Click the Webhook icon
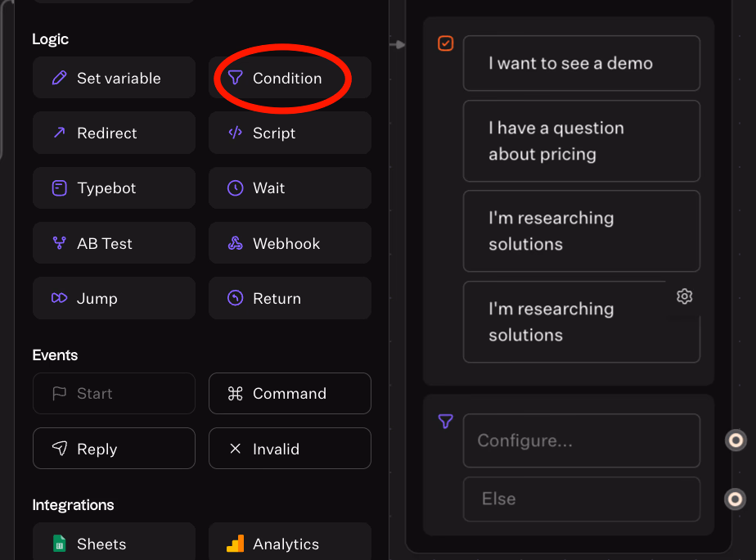This screenshot has height=560, width=756. click(236, 243)
